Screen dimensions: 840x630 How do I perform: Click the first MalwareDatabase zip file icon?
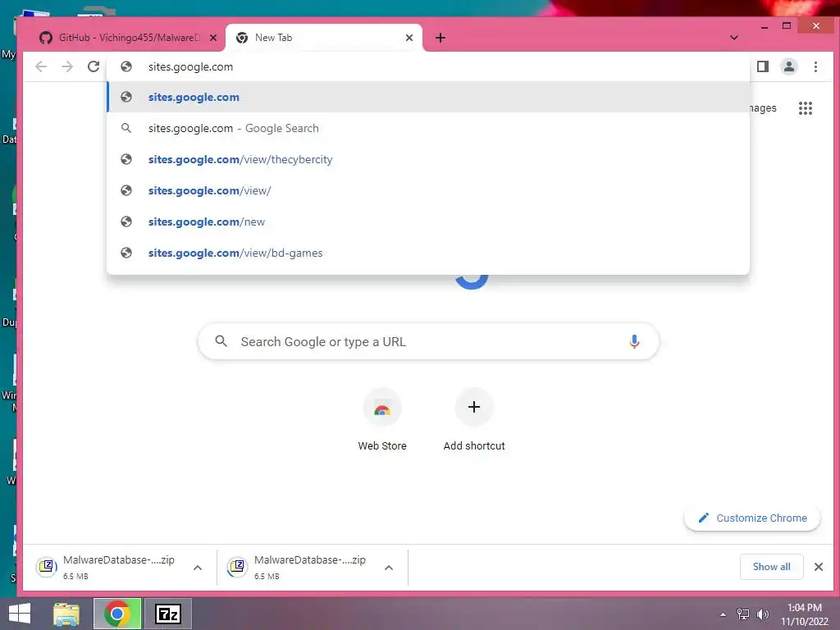click(x=47, y=567)
